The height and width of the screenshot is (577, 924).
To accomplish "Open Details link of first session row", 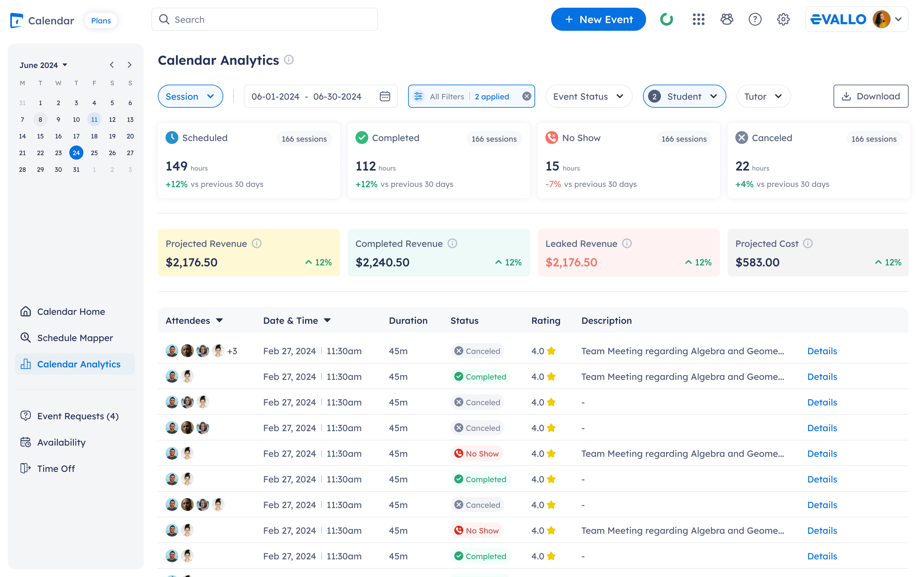I will tap(822, 351).
